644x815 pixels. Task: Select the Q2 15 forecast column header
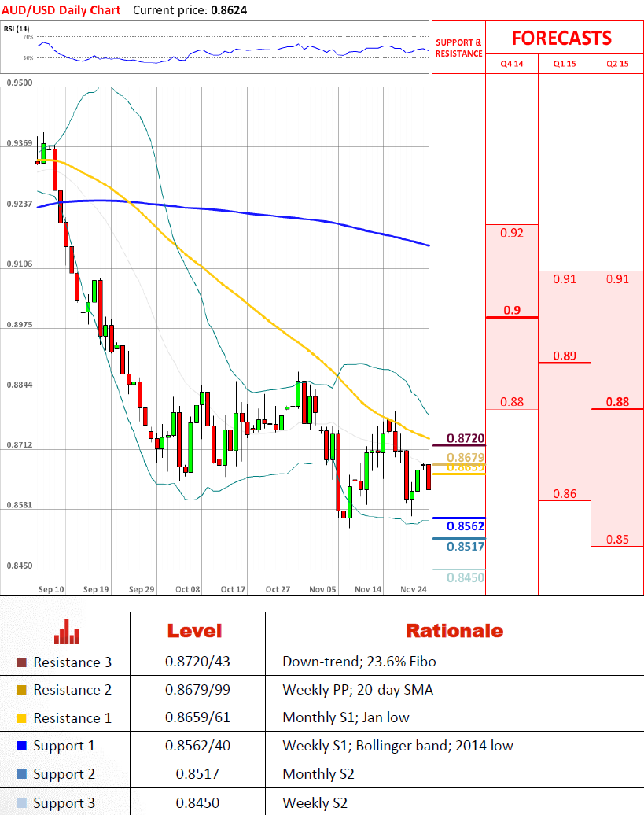pos(617,64)
